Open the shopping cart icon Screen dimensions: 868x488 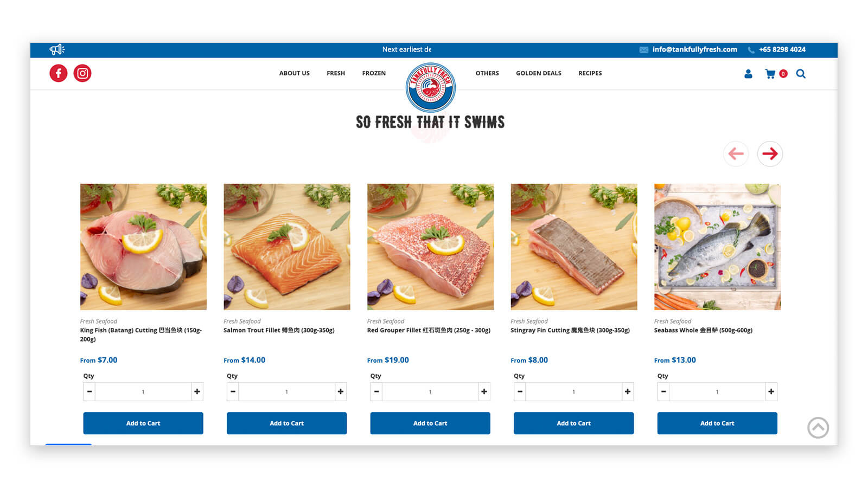click(770, 74)
